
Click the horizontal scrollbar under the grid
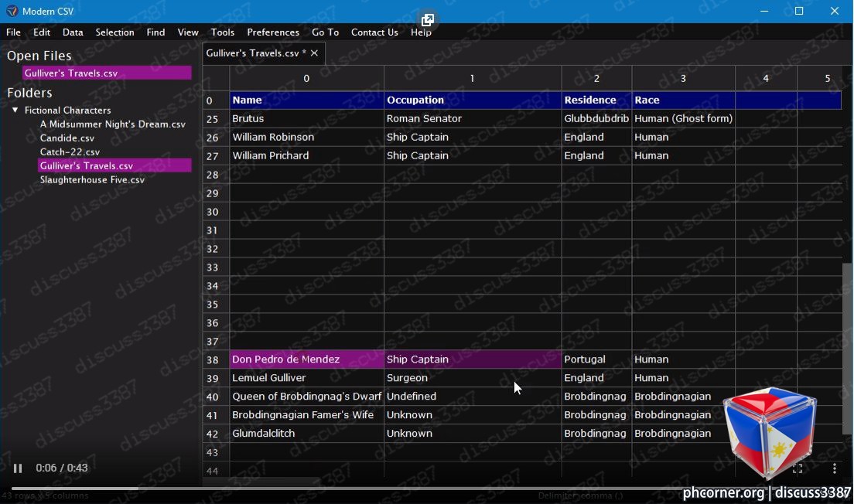(x=261, y=482)
